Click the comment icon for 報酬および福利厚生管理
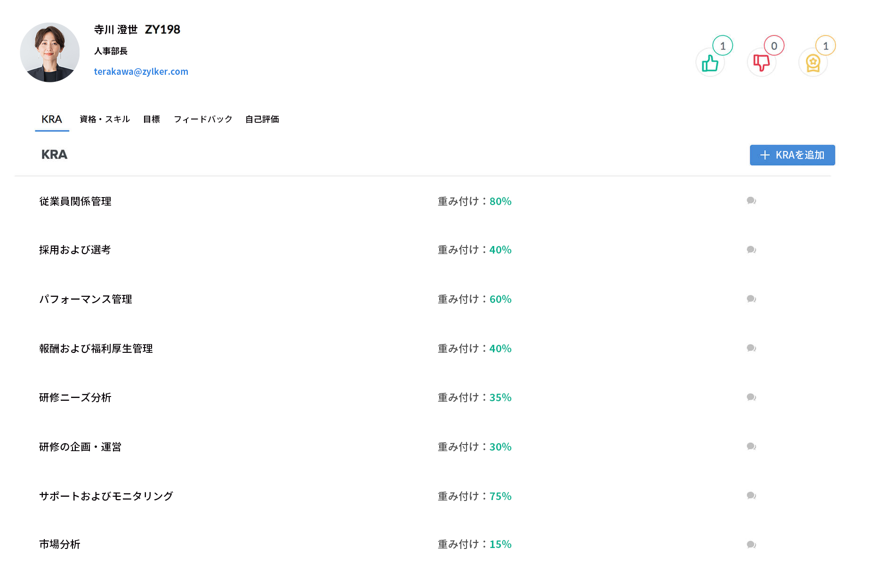The image size is (885, 588). 751,348
